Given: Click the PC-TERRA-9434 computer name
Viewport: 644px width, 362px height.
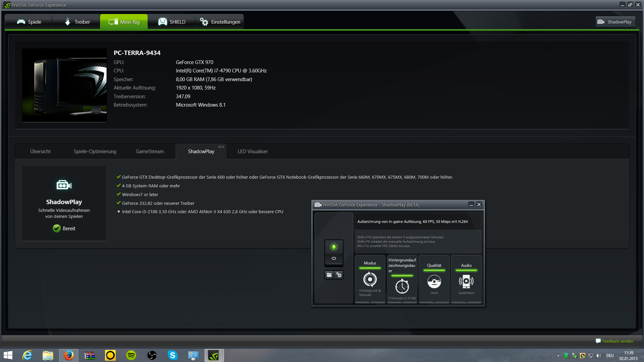Looking at the screenshot, I should [x=137, y=53].
